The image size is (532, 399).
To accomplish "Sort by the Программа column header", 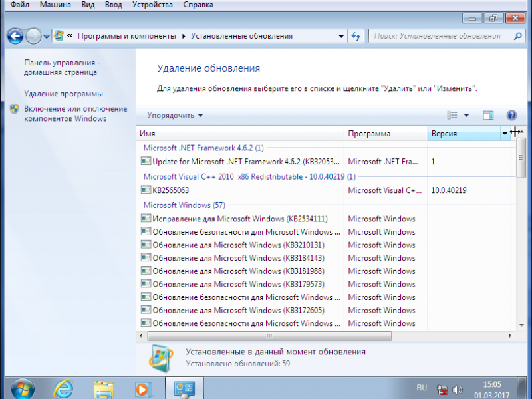I will pyautogui.click(x=386, y=134).
